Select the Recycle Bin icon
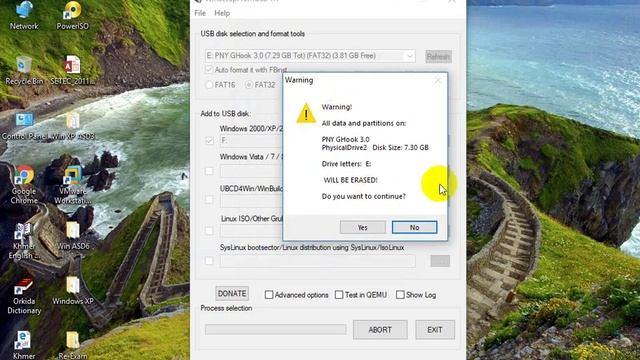 [x=24, y=70]
